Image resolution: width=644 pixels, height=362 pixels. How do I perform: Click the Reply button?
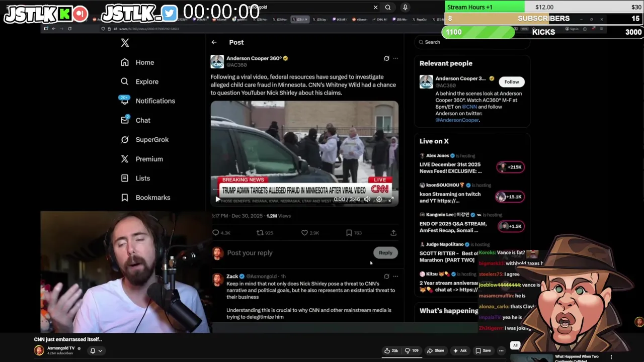pyautogui.click(x=385, y=253)
